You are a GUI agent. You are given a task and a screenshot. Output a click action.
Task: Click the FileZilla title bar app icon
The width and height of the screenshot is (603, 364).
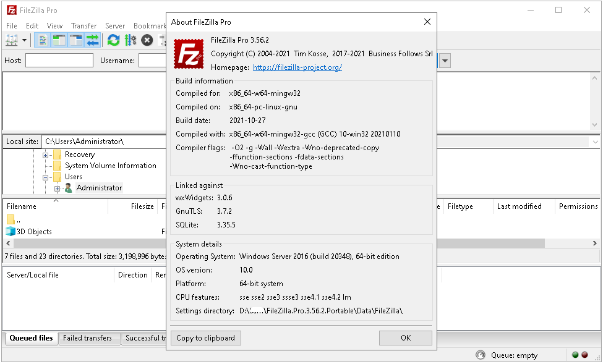coord(12,10)
